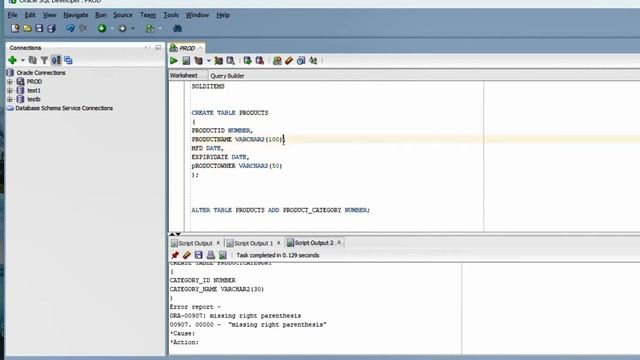
Task: Open the Team menu
Action: 148,15
